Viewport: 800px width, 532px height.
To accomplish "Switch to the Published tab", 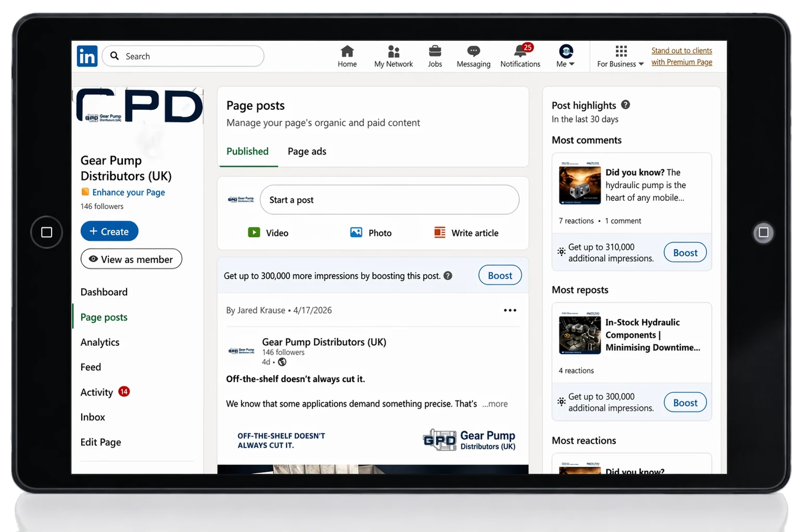I will (x=248, y=151).
